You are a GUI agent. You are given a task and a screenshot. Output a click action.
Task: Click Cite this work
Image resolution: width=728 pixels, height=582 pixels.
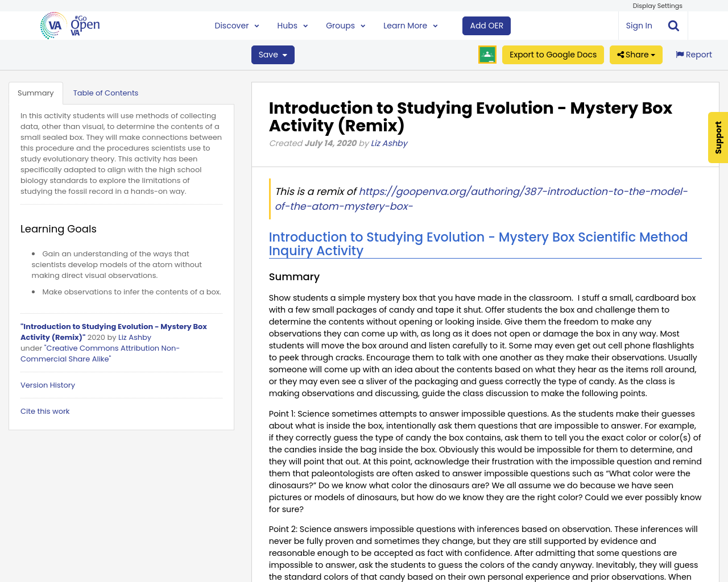pyautogui.click(x=45, y=411)
